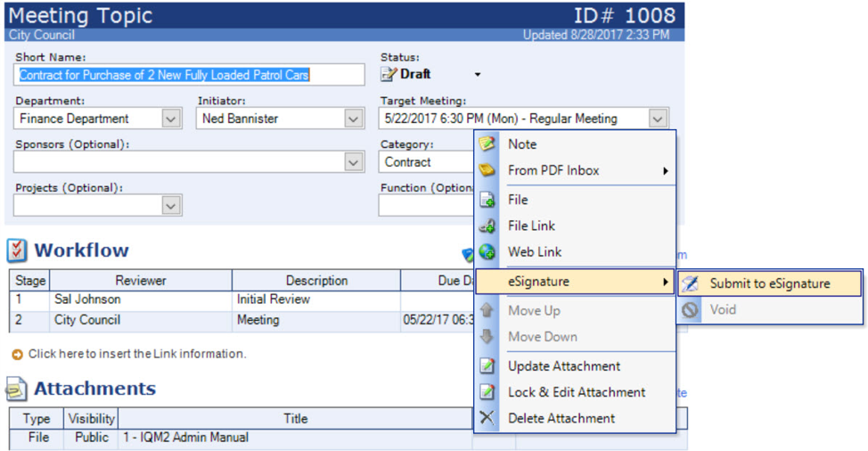
Task: Click the Updated 8/28/2017 2:33 PM timestamp
Action: [596, 35]
